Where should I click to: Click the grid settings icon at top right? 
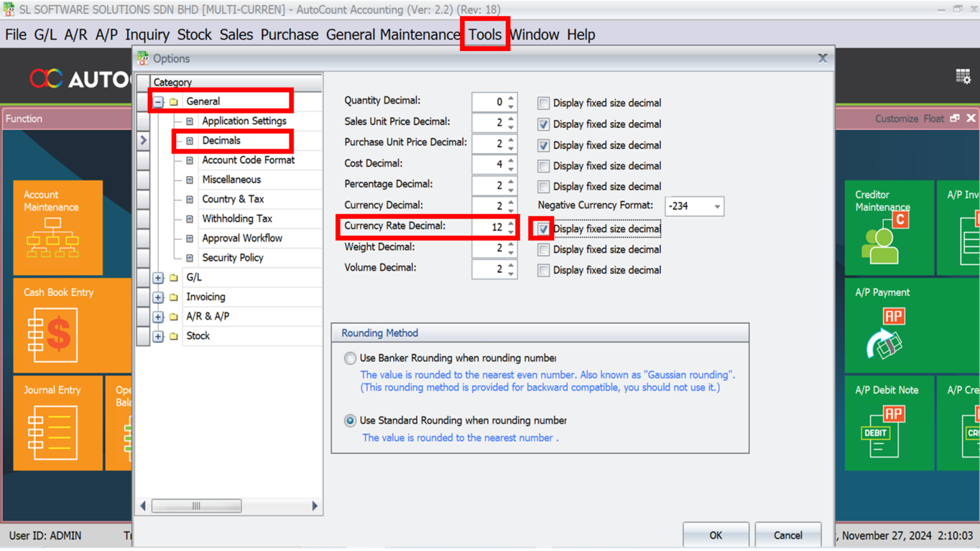click(x=963, y=77)
